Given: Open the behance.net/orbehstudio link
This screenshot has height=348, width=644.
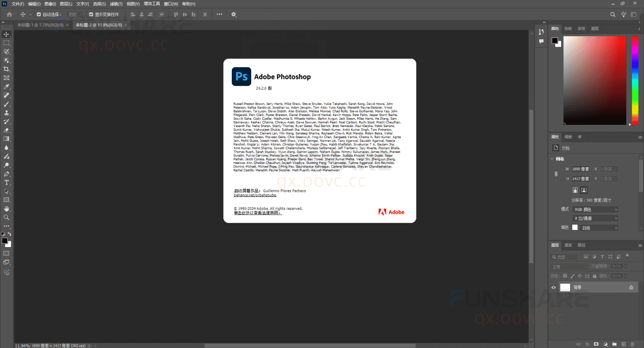Looking at the screenshot, I should click(255, 195).
